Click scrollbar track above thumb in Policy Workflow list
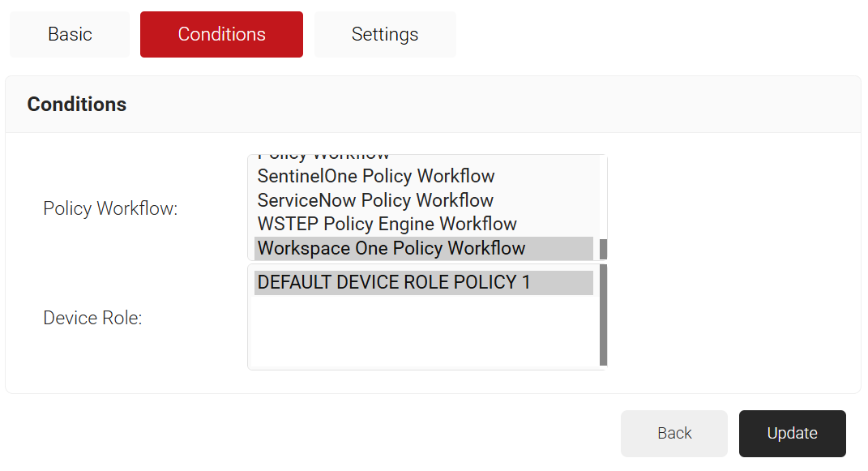 [603, 195]
